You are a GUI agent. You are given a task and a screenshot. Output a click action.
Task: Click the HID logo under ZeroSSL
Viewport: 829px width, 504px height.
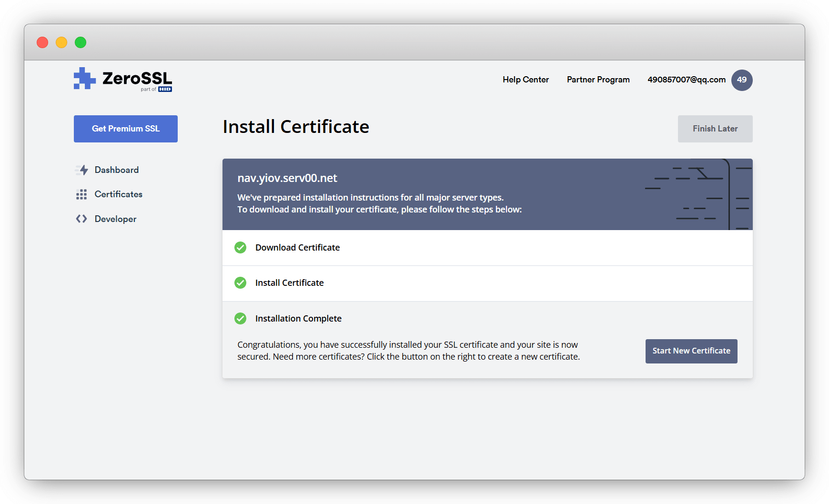click(165, 89)
